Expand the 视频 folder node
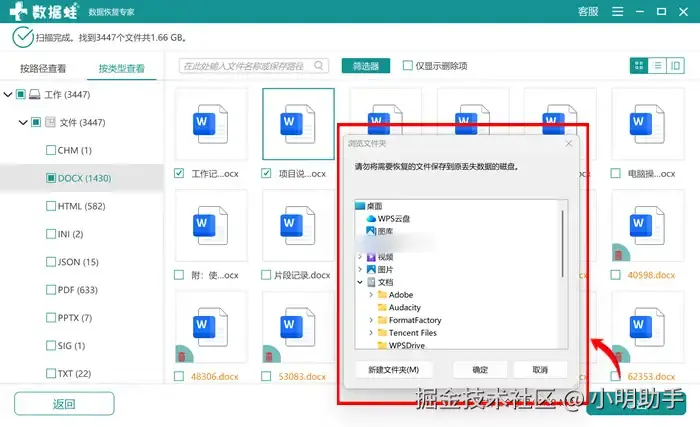 pos(360,257)
